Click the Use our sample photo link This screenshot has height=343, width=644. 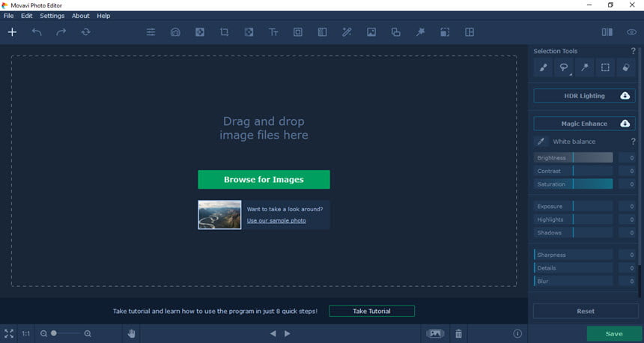pyautogui.click(x=276, y=221)
